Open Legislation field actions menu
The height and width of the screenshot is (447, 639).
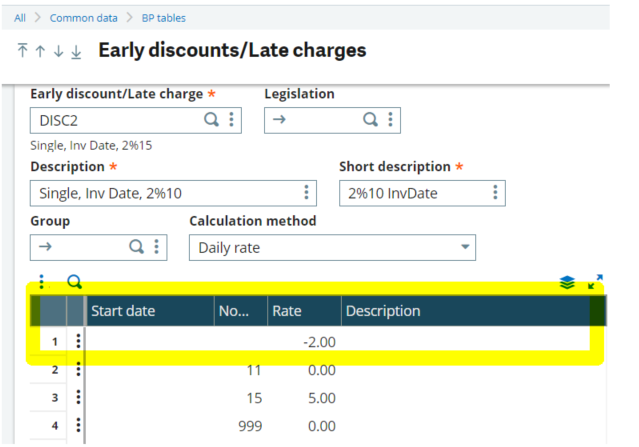390,120
